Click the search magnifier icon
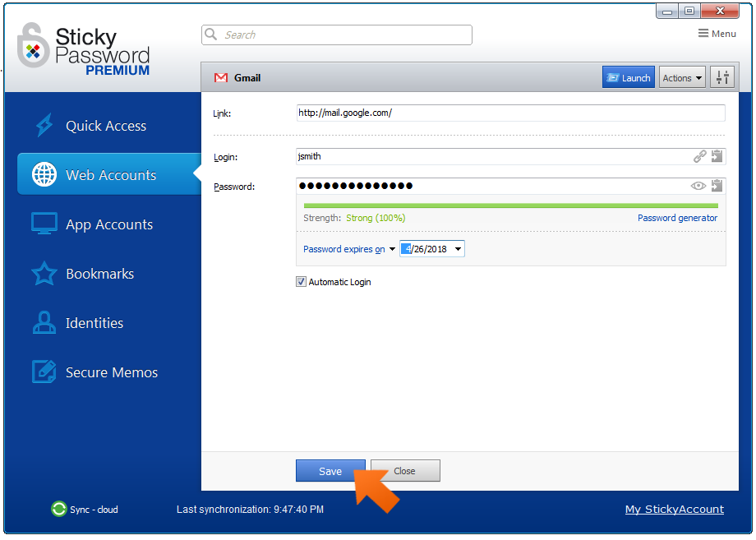The height and width of the screenshot is (540, 756). (210, 35)
